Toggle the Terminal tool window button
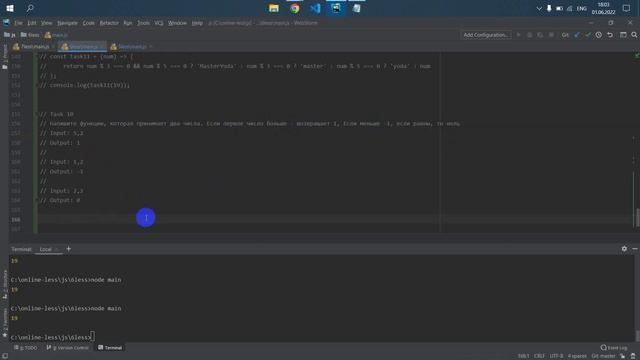 110,348
